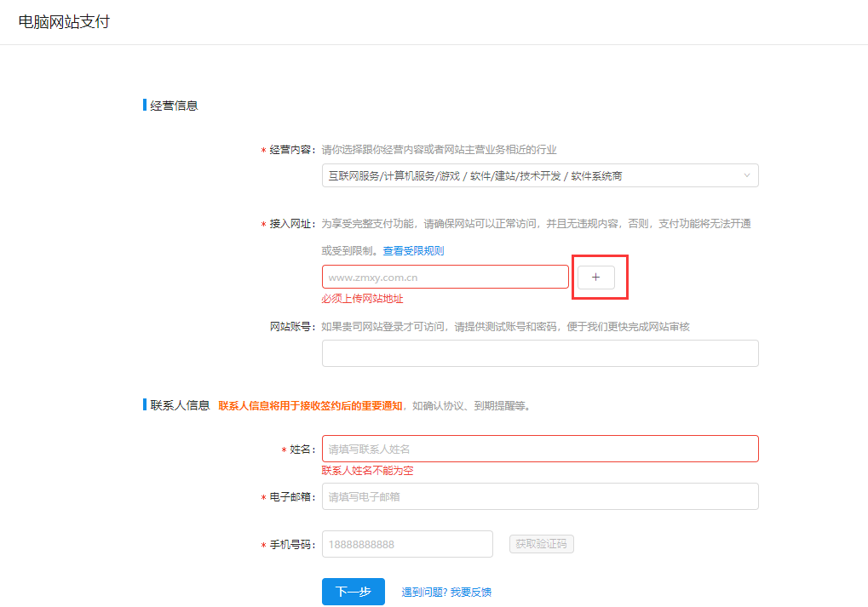
Task: Open the 查看受限规则 link
Action: pyautogui.click(x=413, y=250)
